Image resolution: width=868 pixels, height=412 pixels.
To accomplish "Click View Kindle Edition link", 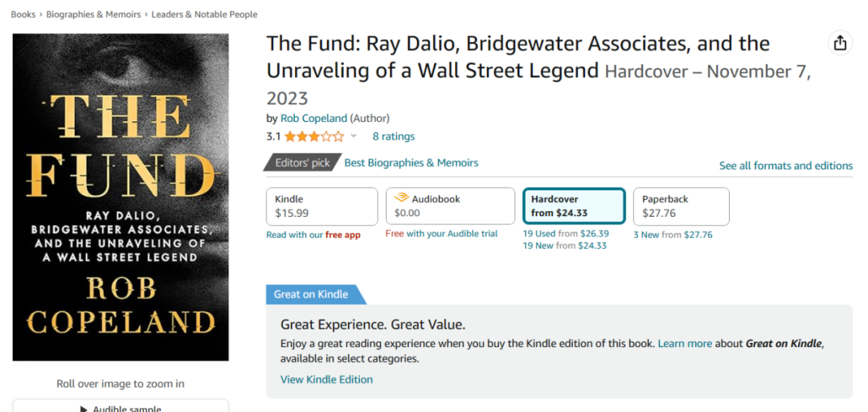I will coord(326,379).
